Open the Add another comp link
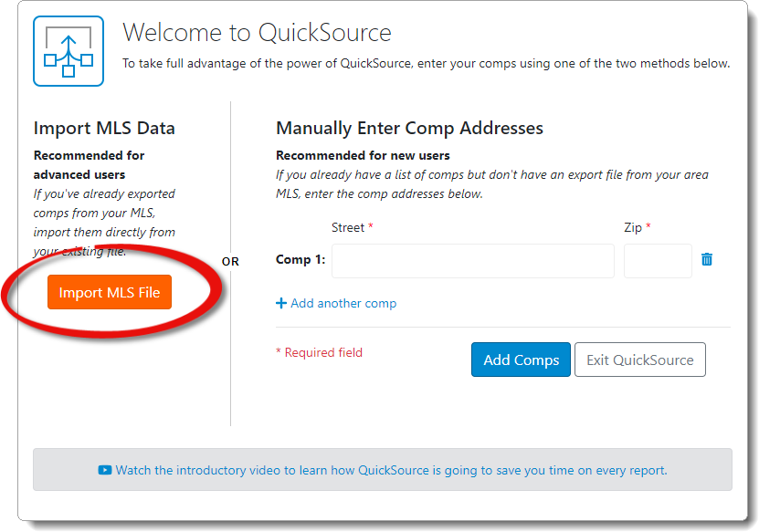The image size is (759, 532). tap(343, 303)
